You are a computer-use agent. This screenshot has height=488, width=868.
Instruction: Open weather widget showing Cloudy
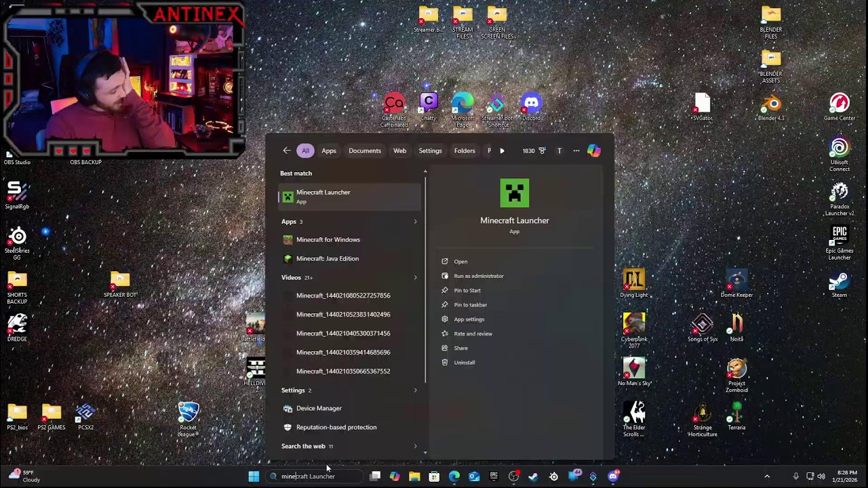(x=24, y=476)
